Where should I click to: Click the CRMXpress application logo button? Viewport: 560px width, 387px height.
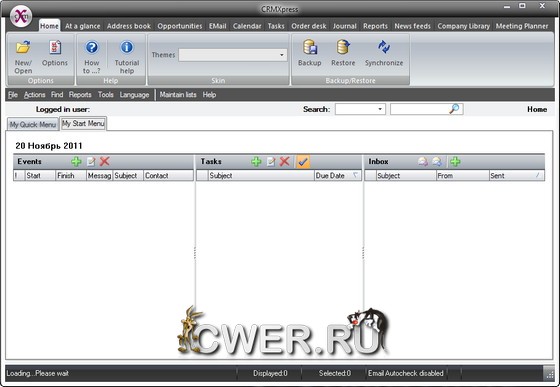pyautogui.click(x=21, y=16)
